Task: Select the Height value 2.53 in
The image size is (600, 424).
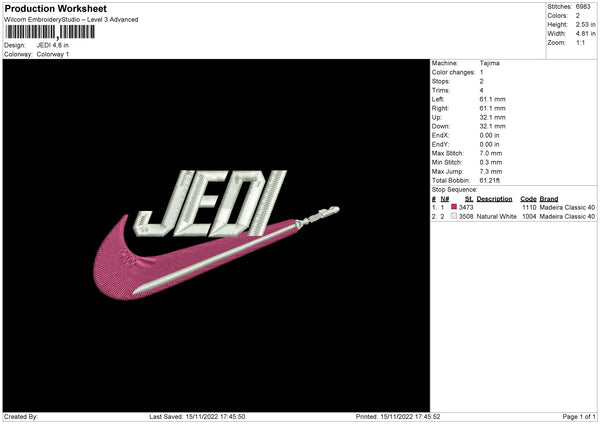Action: 585,24
